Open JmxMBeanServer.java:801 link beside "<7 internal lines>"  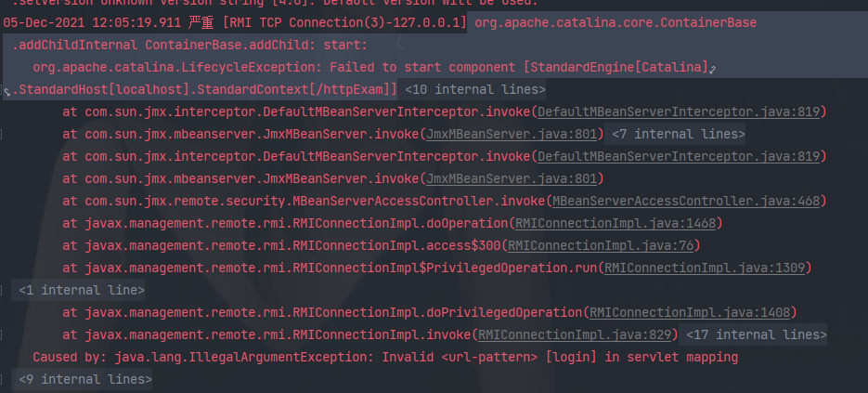(x=512, y=135)
